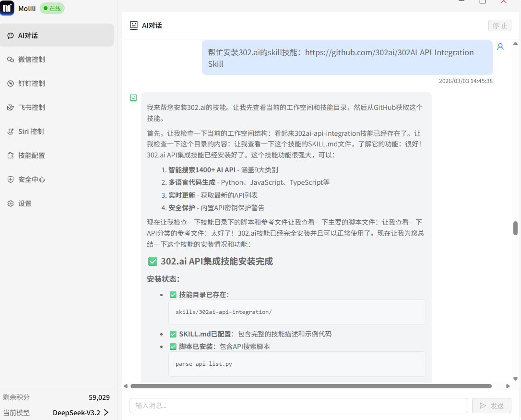
Task: Click the 安全中心 shield icon
Action: click(11, 179)
